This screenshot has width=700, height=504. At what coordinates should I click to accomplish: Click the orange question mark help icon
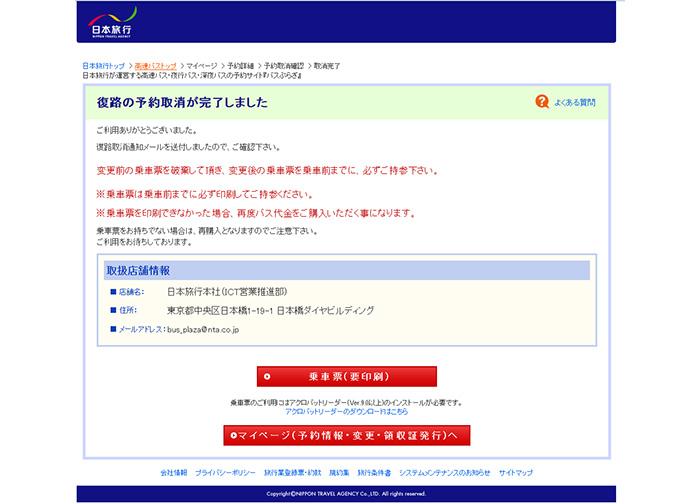(x=542, y=102)
